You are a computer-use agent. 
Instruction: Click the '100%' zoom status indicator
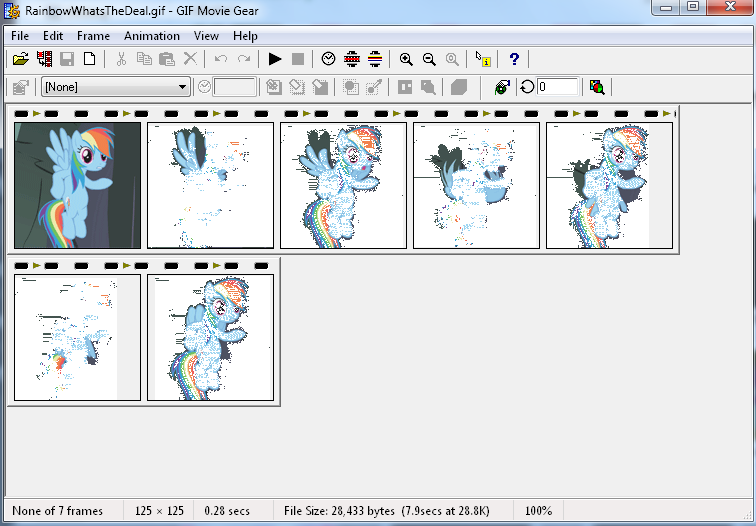point(538,511)
